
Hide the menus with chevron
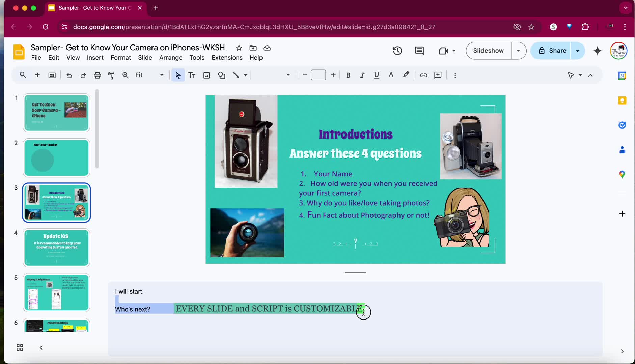[590, 75]
